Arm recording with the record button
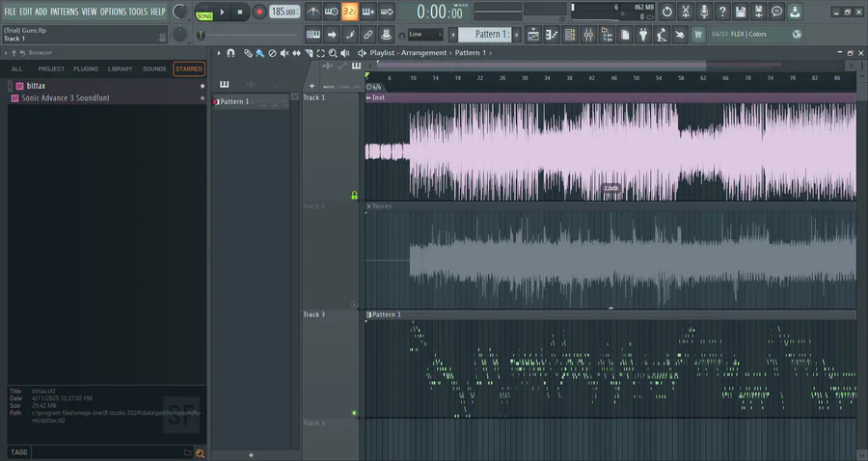868x461 pixels. tap(258, 12)
